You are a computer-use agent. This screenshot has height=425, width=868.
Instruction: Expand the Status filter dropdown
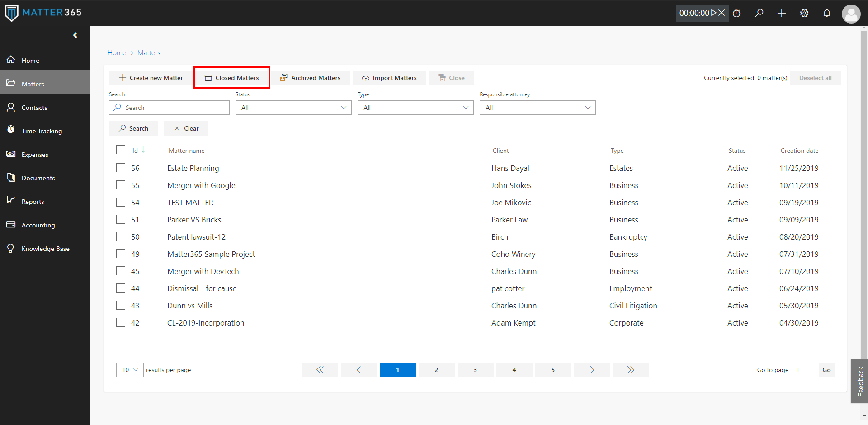pos(293,108)
